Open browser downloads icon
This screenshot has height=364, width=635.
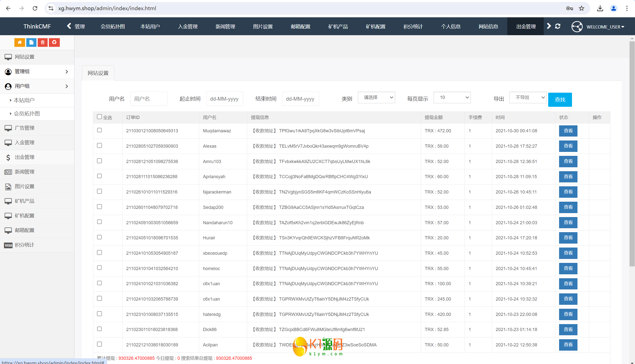pyautogui.click(x=600, y=8)
